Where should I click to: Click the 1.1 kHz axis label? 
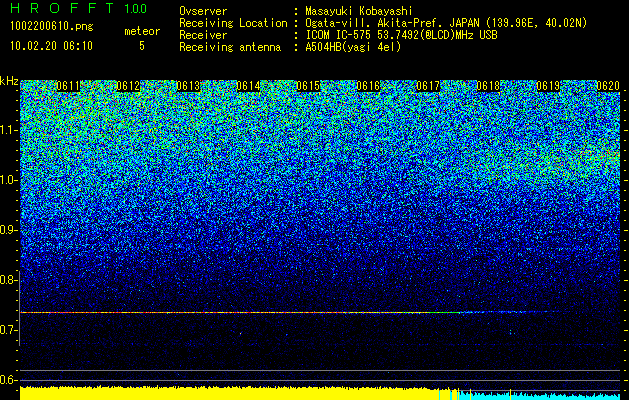[x=9, y=130]
